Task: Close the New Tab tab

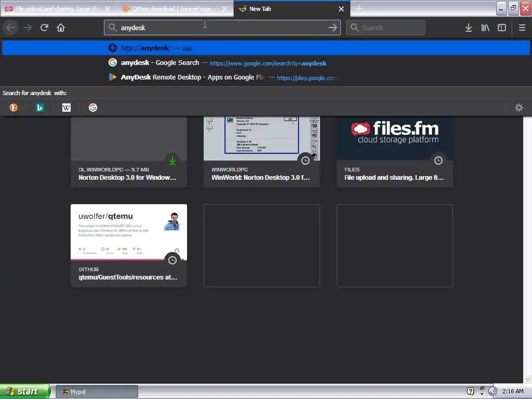Action: click(x=341, y=9)
